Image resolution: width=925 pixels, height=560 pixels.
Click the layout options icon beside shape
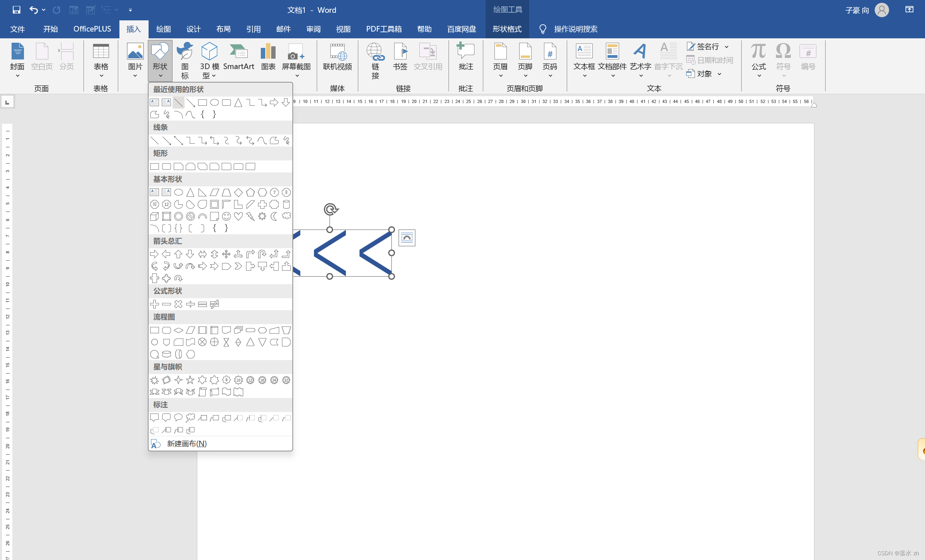coord(407,238)
